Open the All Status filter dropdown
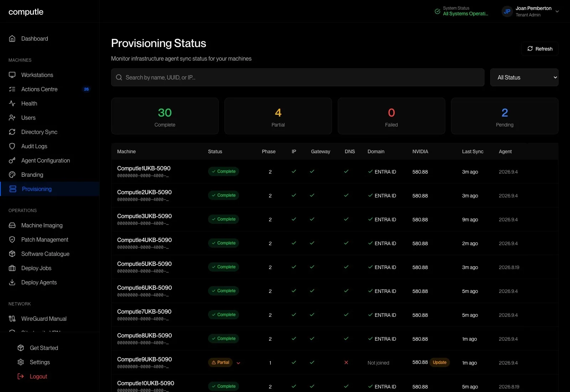The width and height of the screenshot is (570, 392). pyautogui.click(x=524, y=77)
